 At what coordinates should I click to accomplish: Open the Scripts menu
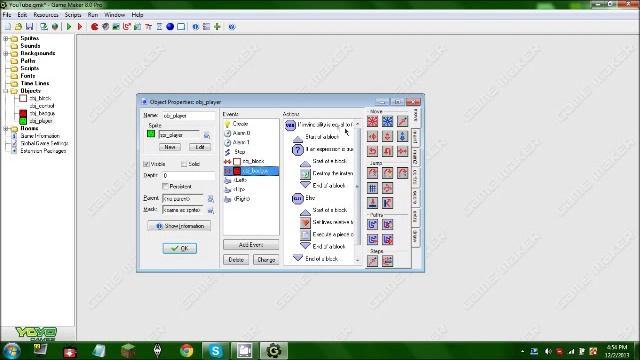pyautogui.click(x=73, y=15)
